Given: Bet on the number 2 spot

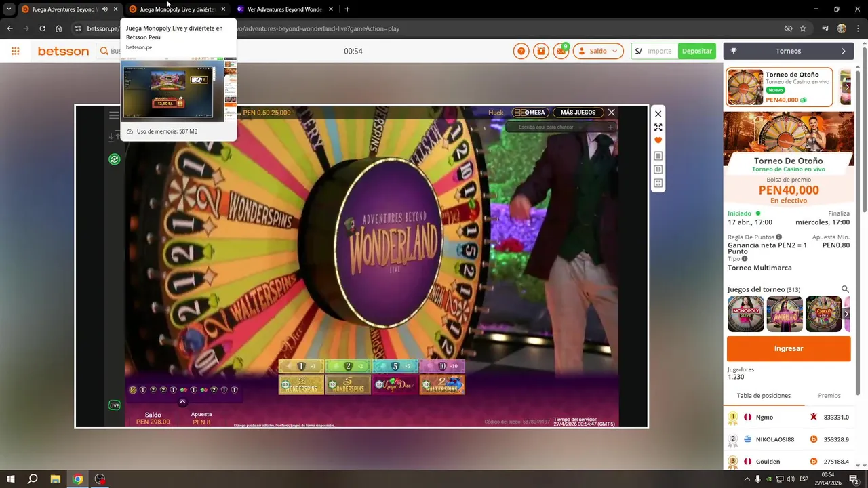Looking at the screenshot, I should (348, 366).
